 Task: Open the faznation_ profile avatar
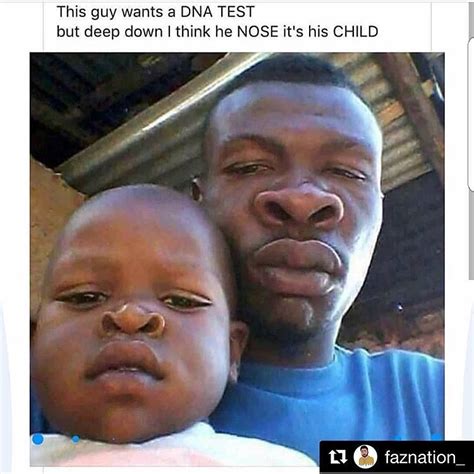[365, 457]
